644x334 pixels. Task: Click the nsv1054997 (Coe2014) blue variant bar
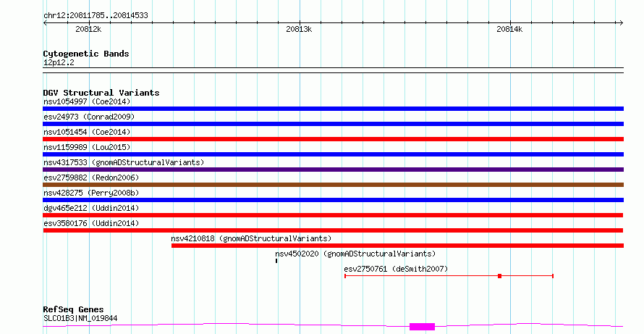333,109
